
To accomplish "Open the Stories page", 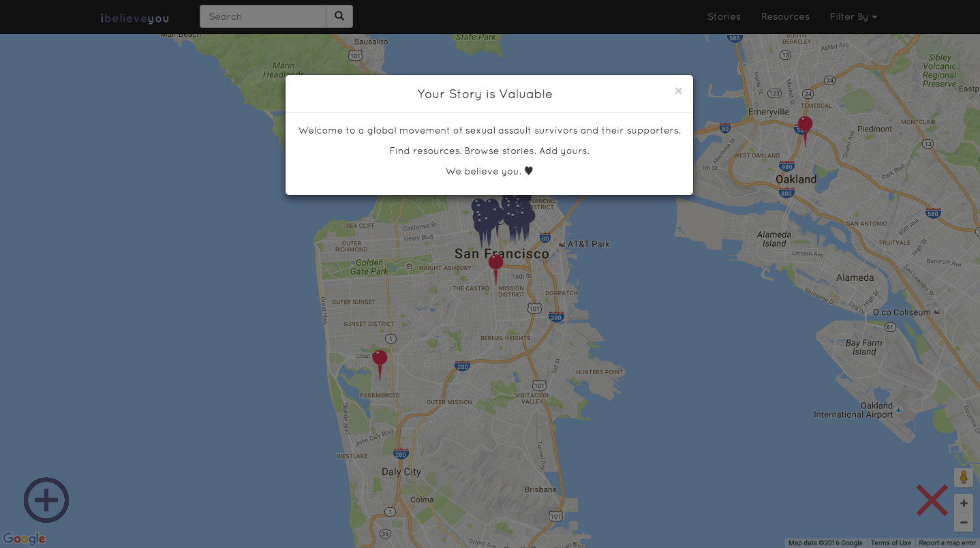I will tap(724, 16).
